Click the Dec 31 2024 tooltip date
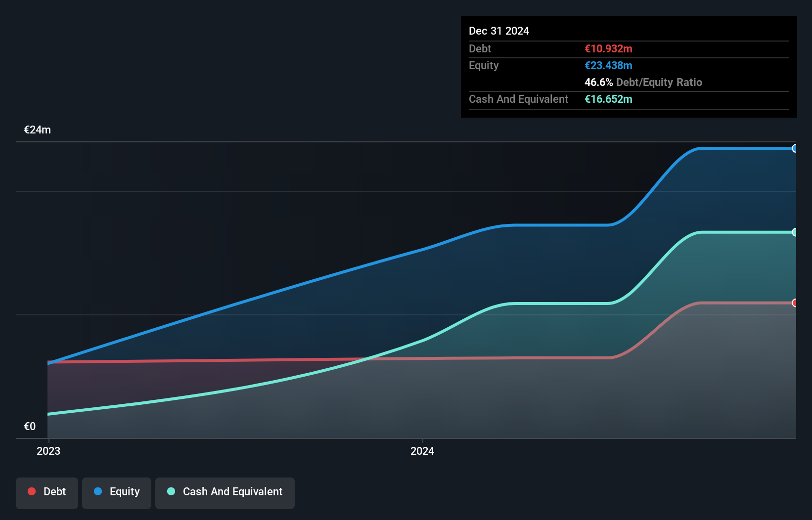812x520 pixels. coord(499,31)
